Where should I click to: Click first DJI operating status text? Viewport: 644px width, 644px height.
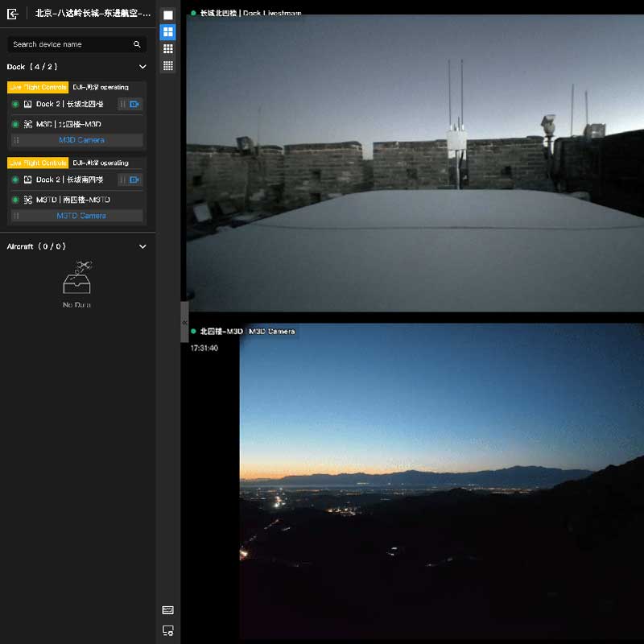pyautogui.click(x=101, y=87)
